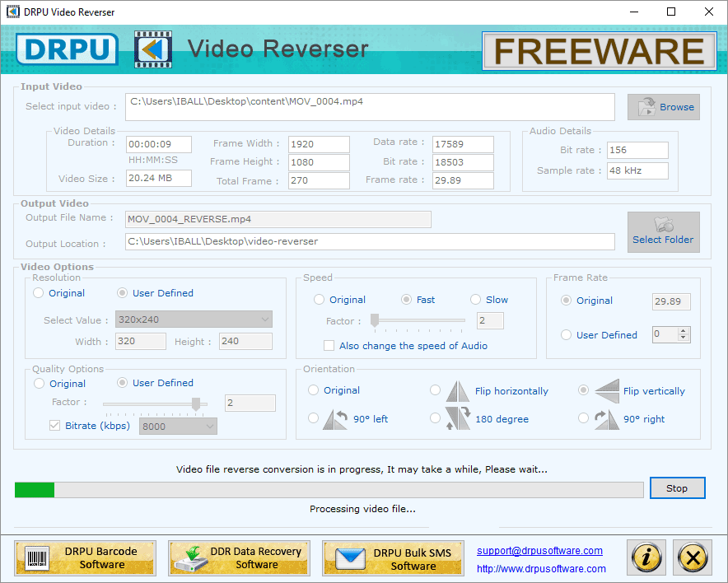Toggle the Bitrate (kbps) checkbox
The width and height of the screenshot is (728, 583).
tap(55, 425)
